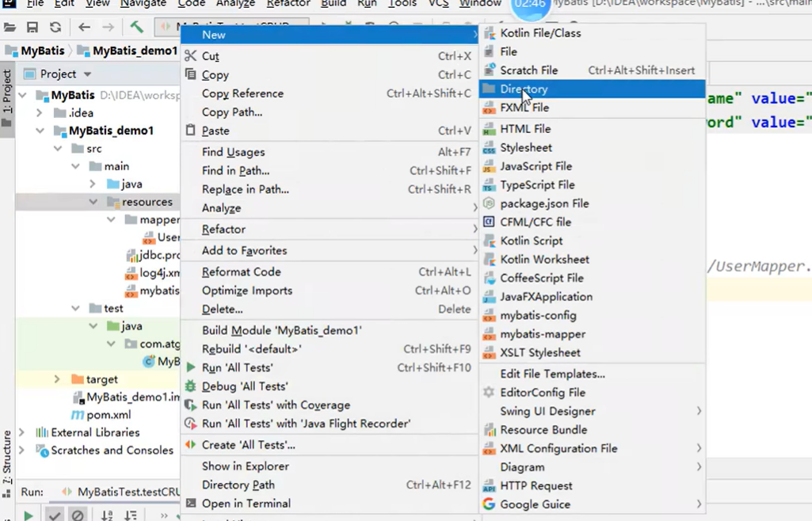Click Edit File Templates... entry

click(552, 374)
